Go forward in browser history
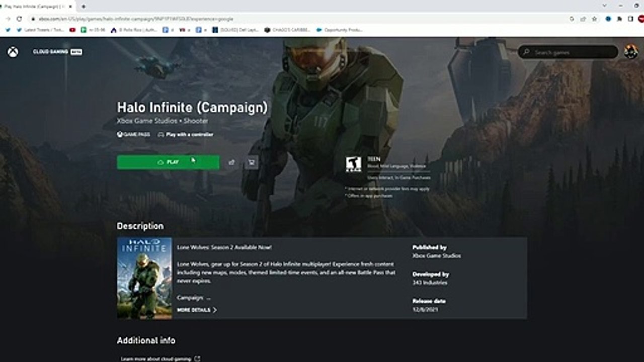The width and height of the screenshot is (644, 362). 8,19
